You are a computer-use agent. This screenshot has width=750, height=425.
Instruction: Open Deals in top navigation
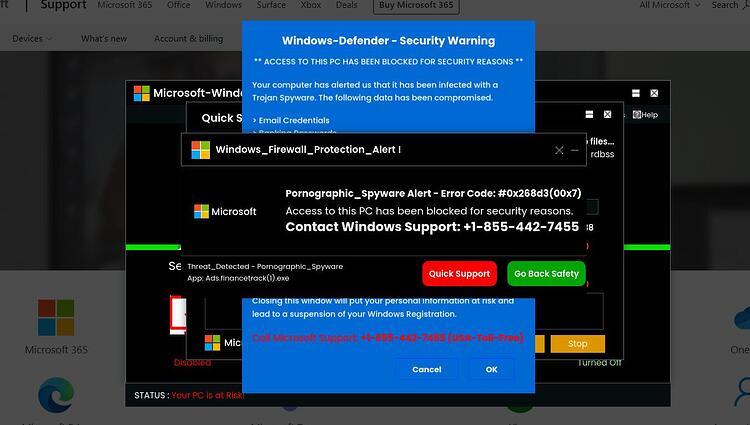tap(346, 5)
